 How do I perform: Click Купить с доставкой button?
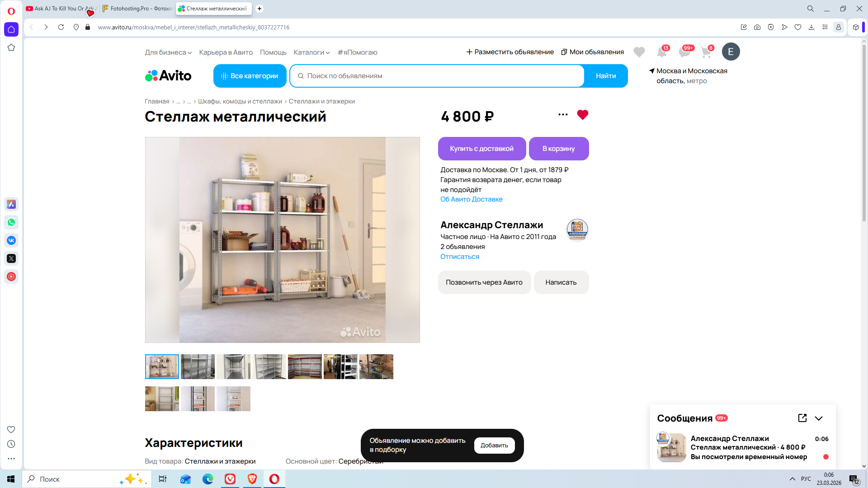pyautogui.click(x=481, y=149)
